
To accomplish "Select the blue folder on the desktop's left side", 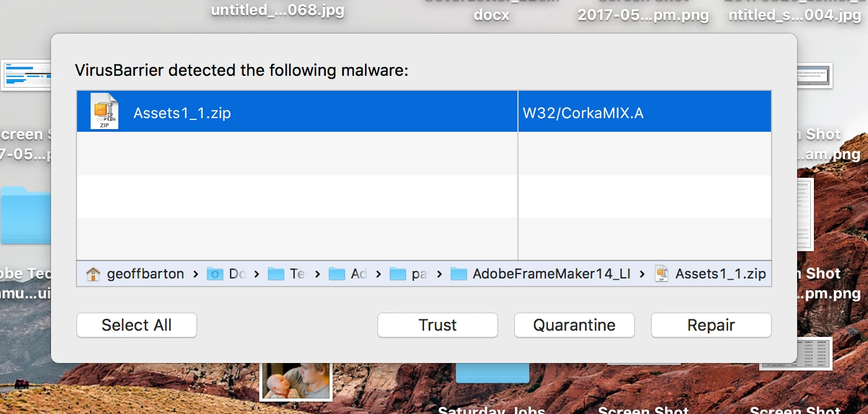I will click(25, 215).
